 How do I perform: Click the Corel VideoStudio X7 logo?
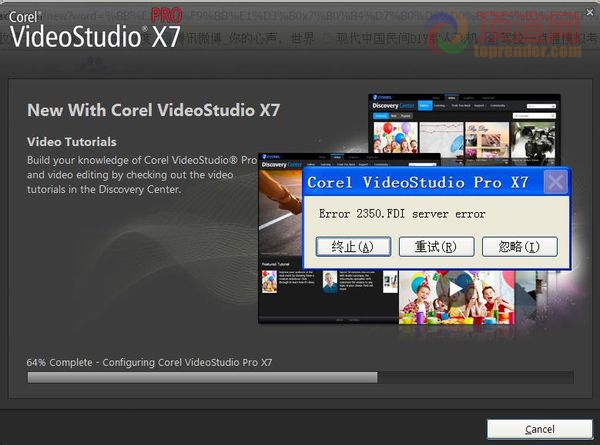tap(95, 29)
